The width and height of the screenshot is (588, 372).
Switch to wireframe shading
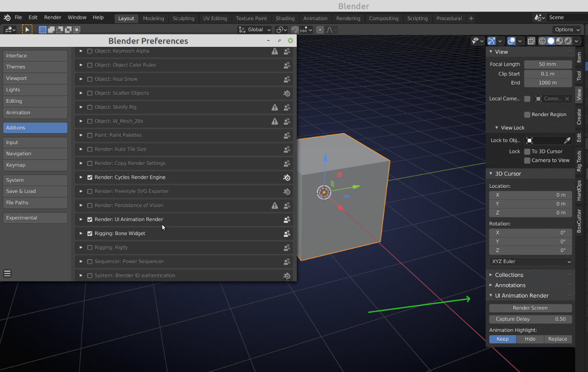(x=542, y=41)
